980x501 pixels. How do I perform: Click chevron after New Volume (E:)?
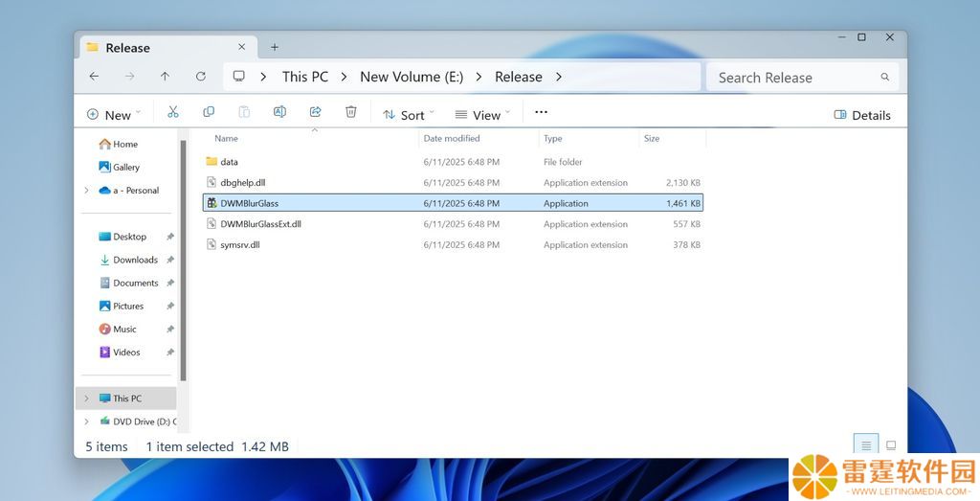[479, 77]
